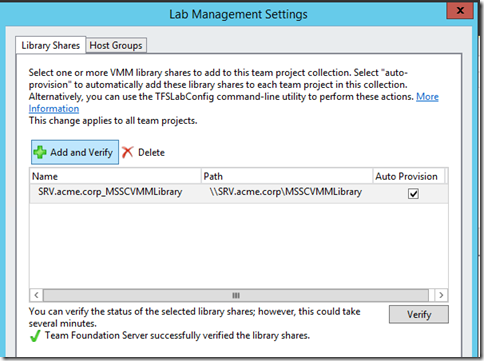Click the horizontal scrollbar thumb
Screen dimensions: 484x361
point(236,295)
